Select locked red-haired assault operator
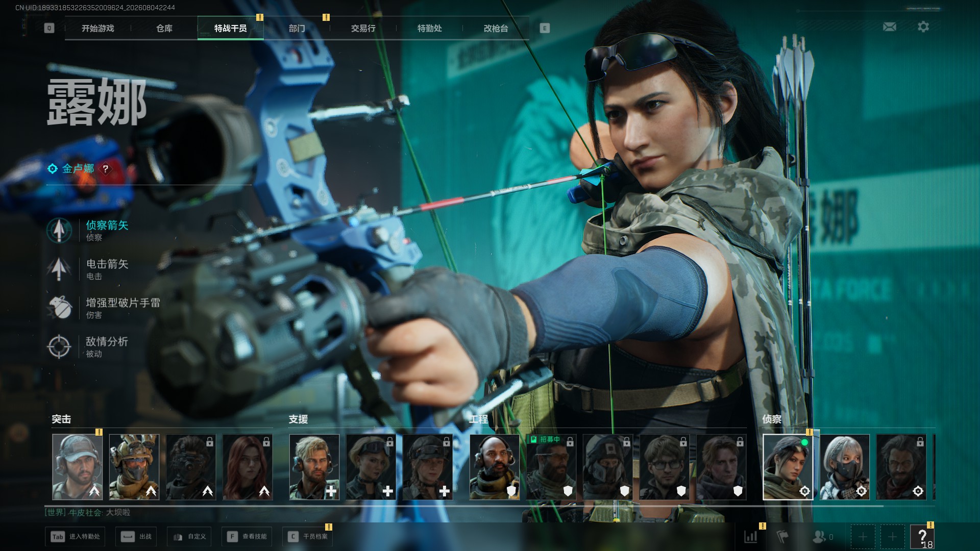Image resolution: width=980 pixels, height=551 pixels. [x=248, y=467]
